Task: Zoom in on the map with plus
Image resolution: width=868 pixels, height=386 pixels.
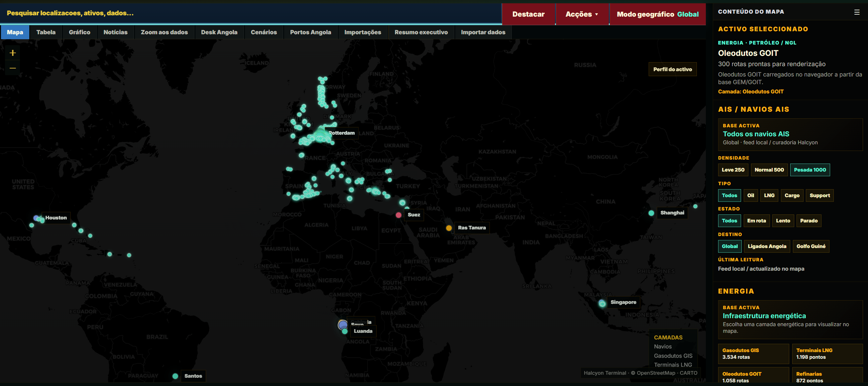Action: point(13,53)
